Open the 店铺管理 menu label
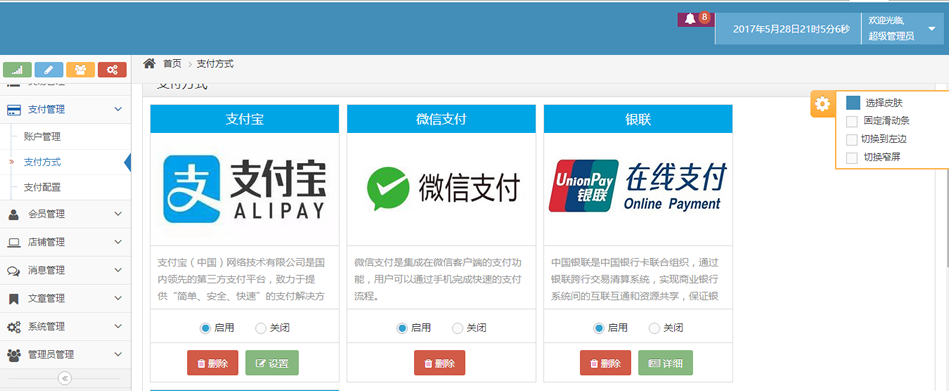The width and height of the screenshot is (949, 391). coord(47,242)
